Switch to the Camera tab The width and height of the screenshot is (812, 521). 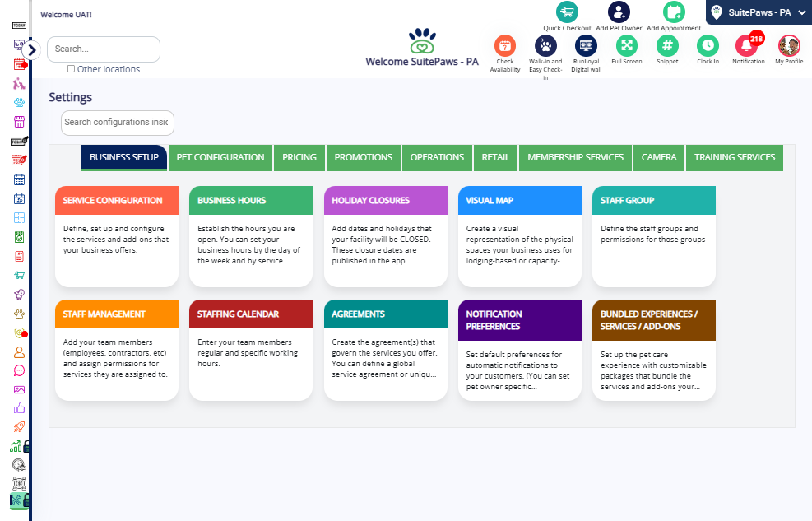(x=659, y=157)
